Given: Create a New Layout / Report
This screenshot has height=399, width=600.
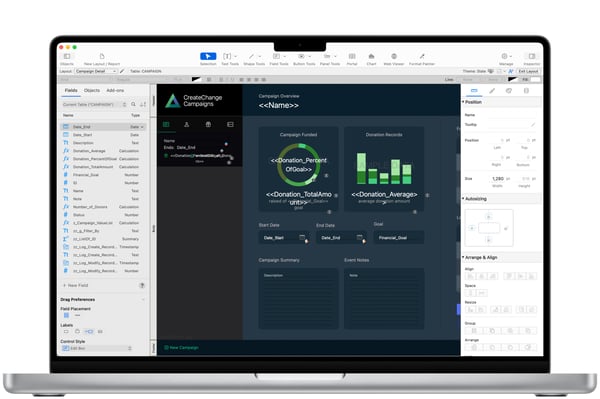Looking at the screenshot, I should 102,56.
